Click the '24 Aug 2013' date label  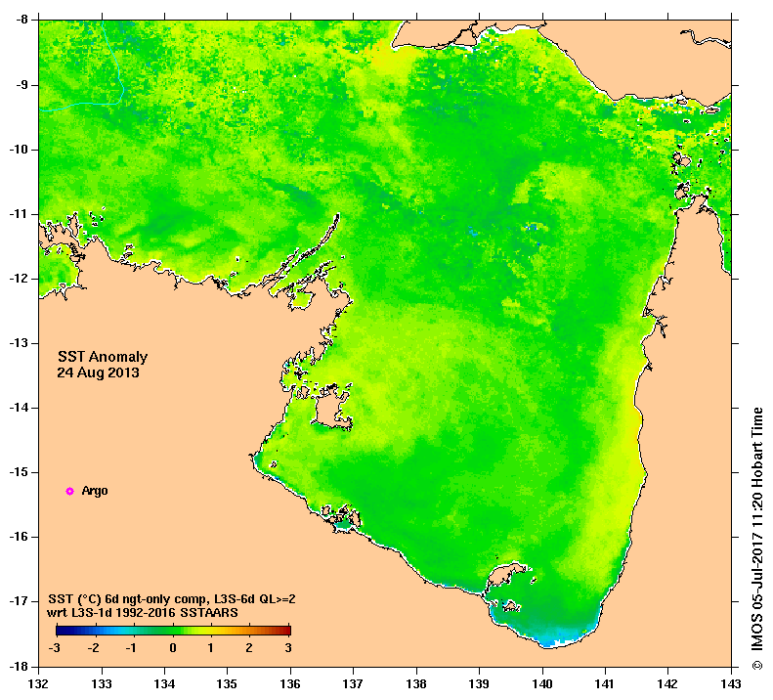point(98,372)
